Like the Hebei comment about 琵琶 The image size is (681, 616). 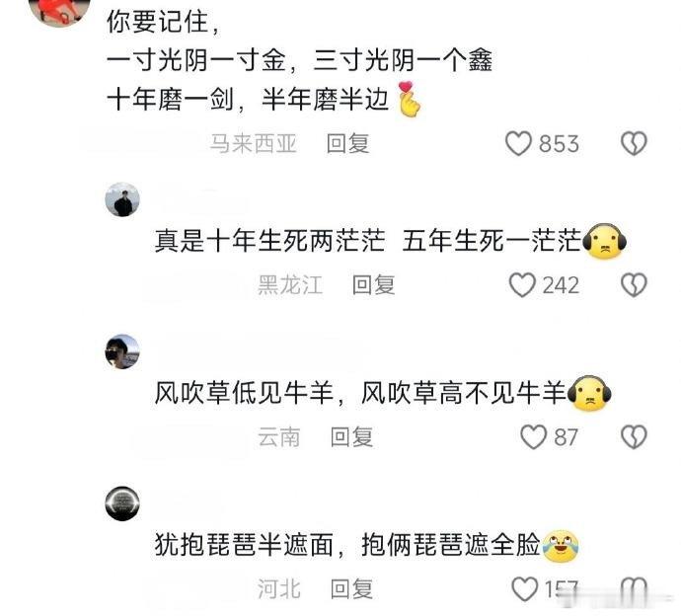pos(525,589)
